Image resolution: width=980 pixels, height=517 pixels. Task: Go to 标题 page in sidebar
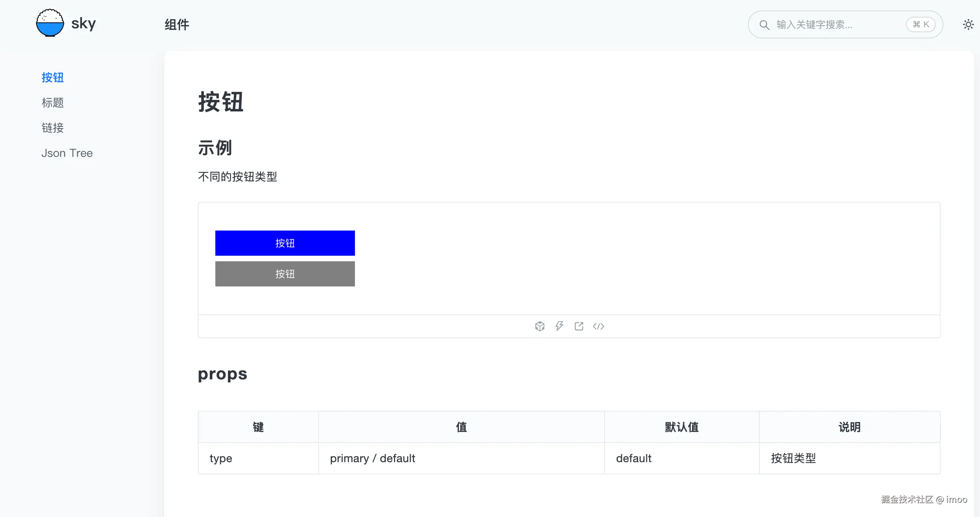[52, 102]
